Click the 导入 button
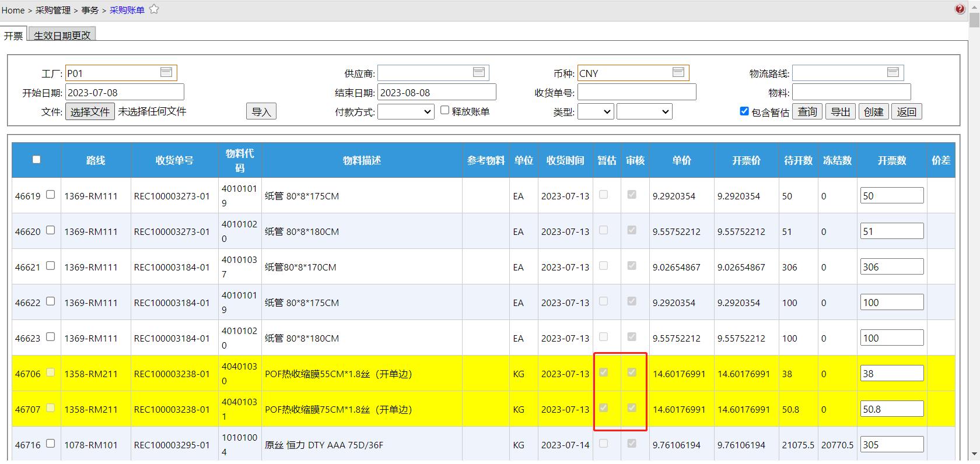 (261, 112)
